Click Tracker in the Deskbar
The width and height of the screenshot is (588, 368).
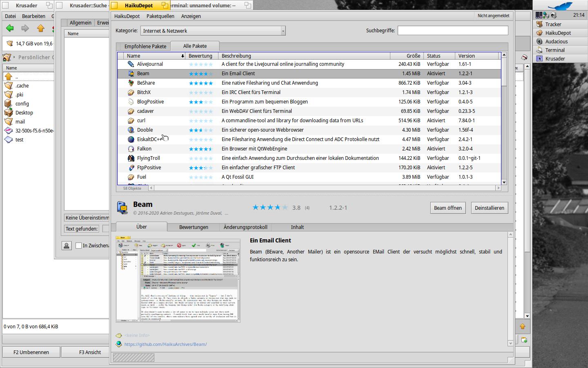tap(560, 24)
